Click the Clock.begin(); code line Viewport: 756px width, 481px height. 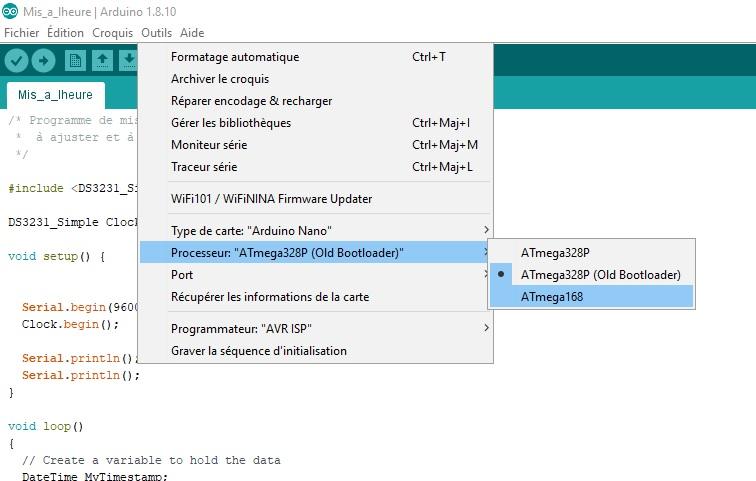[x=70, y=324]
